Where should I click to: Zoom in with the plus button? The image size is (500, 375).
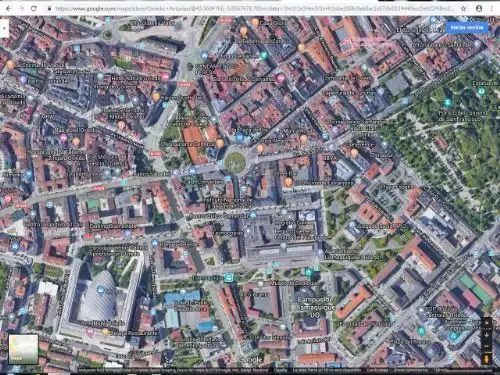(486, 335)
